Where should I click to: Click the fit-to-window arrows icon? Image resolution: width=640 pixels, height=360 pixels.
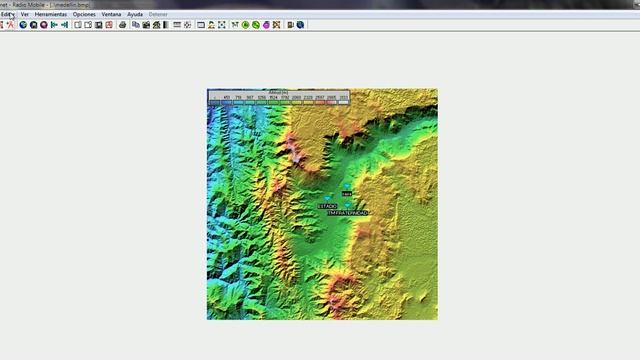222,25
